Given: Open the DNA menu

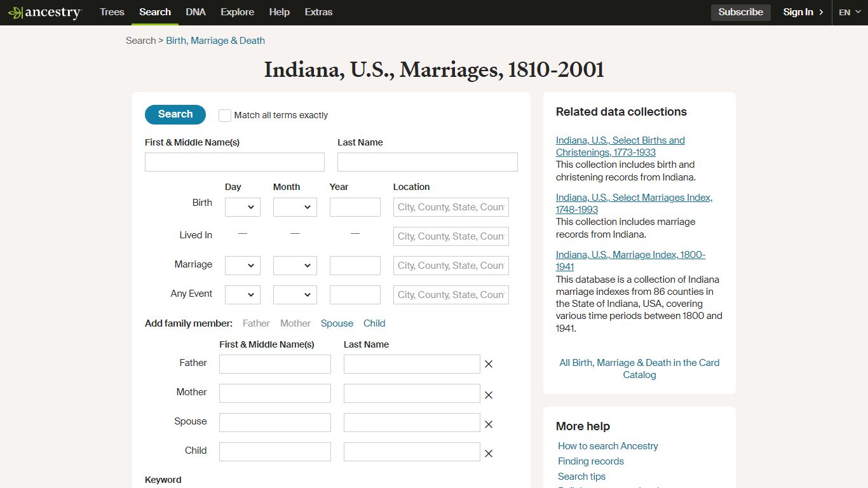Looking at the screenshot, I should (x=196, y=12).
